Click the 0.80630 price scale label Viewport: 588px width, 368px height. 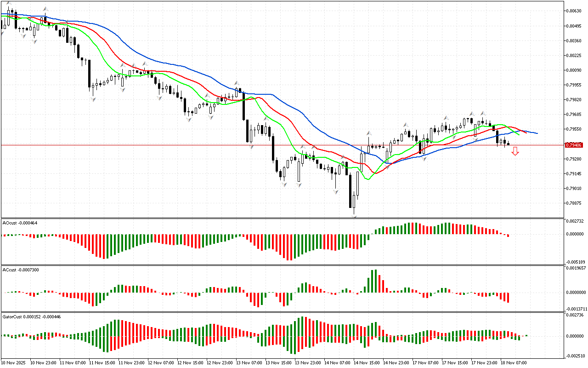tap(574, 11)
